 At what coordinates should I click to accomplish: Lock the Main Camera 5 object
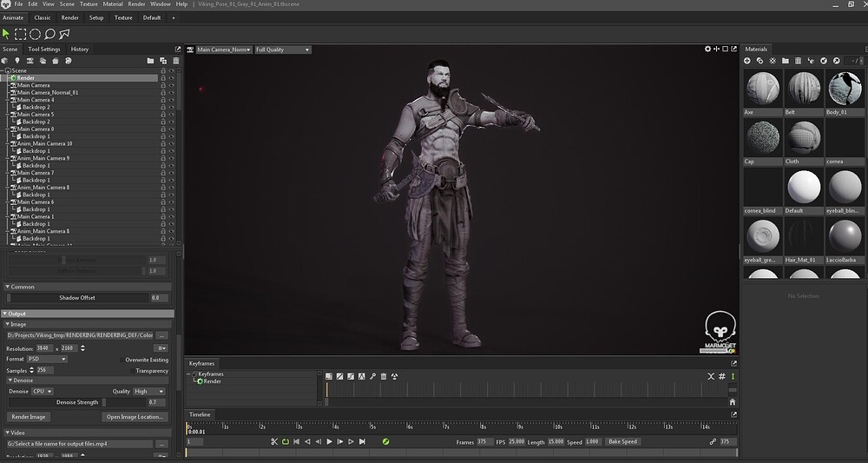(x=163, y=115)
